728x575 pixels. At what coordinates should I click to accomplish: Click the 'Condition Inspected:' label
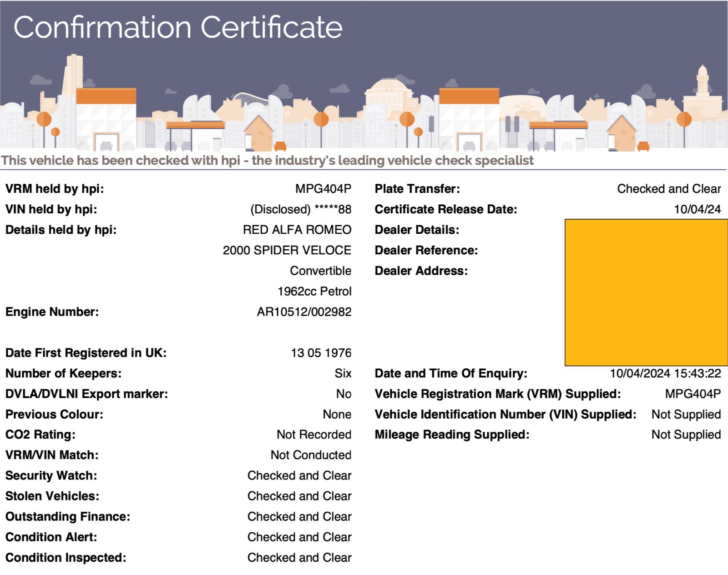click(66, 558)
